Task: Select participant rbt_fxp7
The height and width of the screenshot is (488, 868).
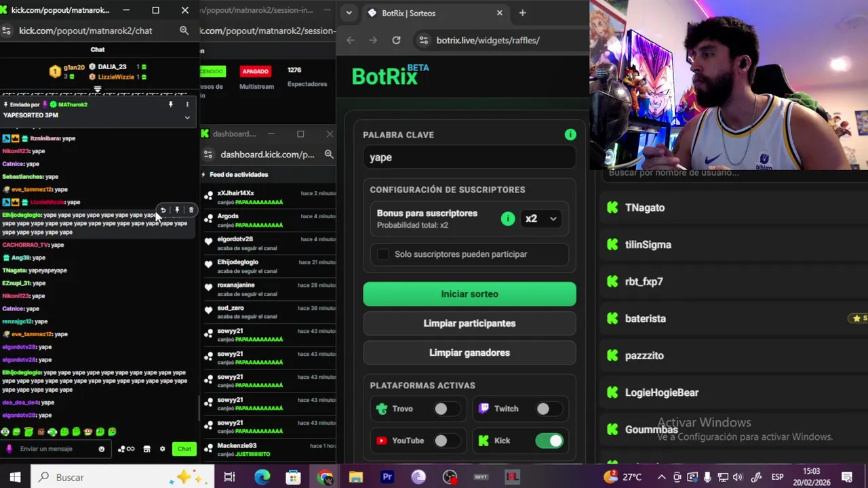Action: [644, 282]
